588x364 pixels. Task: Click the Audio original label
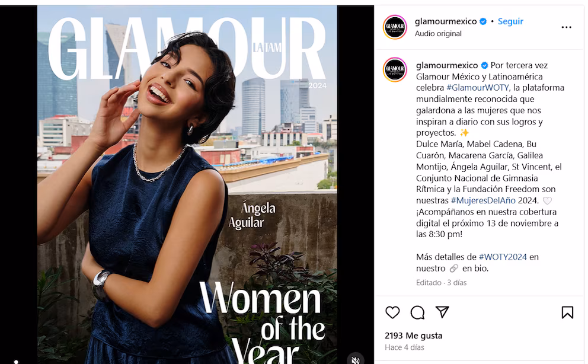[438, 34]
